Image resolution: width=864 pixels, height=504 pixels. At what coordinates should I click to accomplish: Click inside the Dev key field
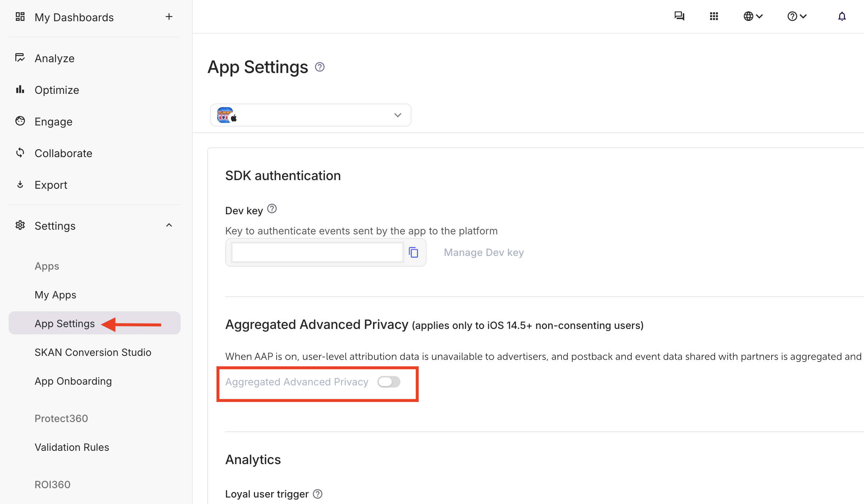tap(317, 252)
